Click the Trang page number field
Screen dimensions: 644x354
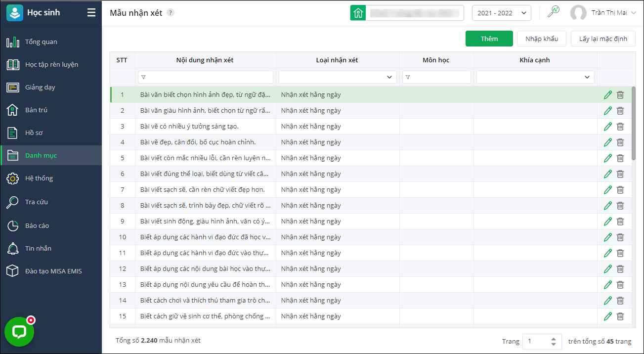click(x=537, y=341)
